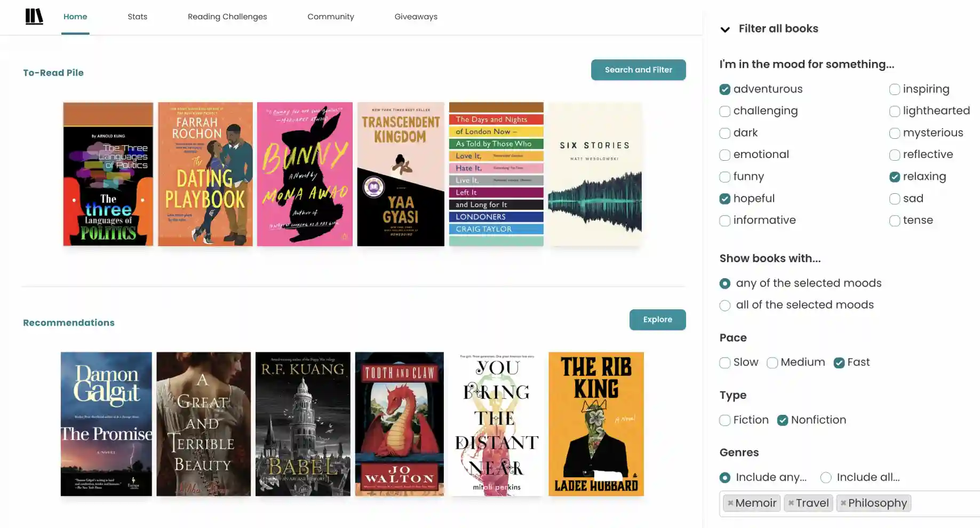
Task: Open the Stats tab
Action: click(137, 17)
